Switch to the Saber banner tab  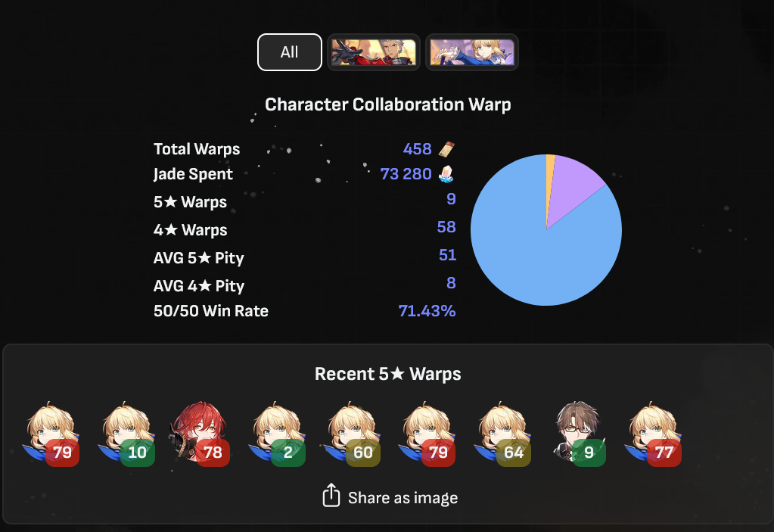click(472, 52)
